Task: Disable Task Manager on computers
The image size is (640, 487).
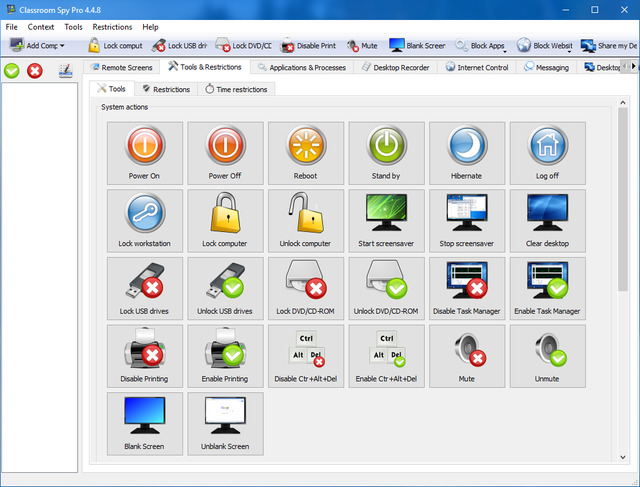Action: coord(467,288)
